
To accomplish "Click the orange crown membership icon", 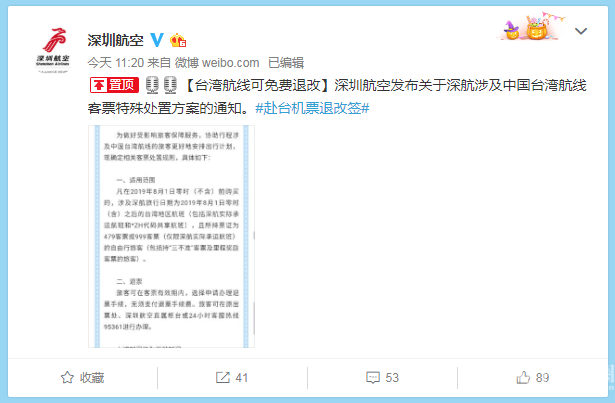I will coord(178,40).
